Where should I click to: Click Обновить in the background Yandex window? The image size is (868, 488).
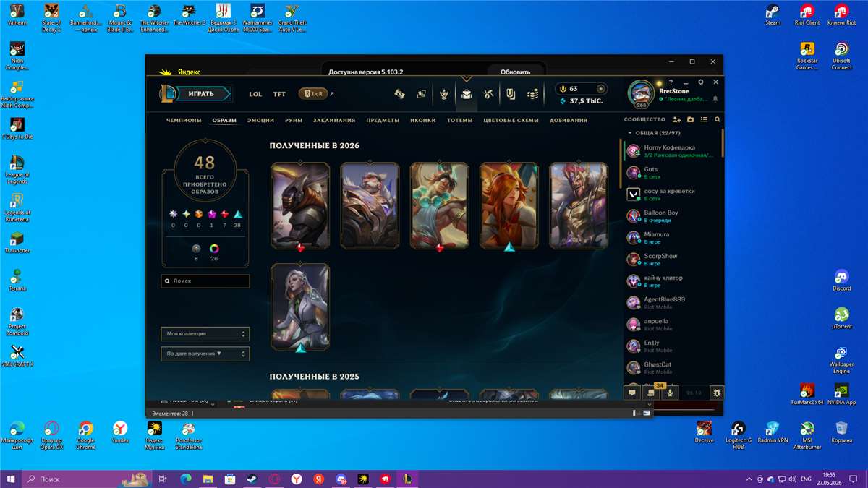click(x=516, y=72)
